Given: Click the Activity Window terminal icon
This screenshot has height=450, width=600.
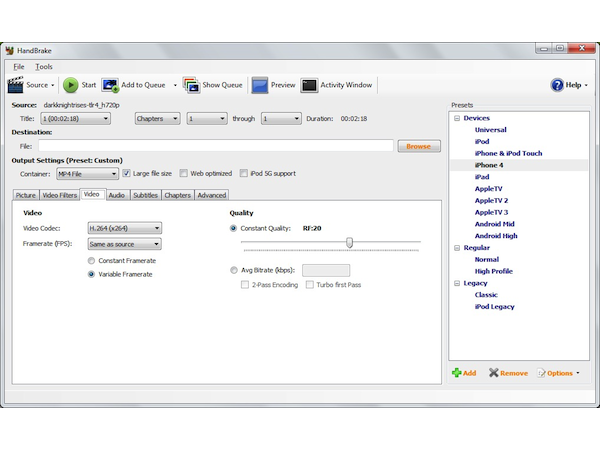Looking at the screenshot, I should coord(309,85).
